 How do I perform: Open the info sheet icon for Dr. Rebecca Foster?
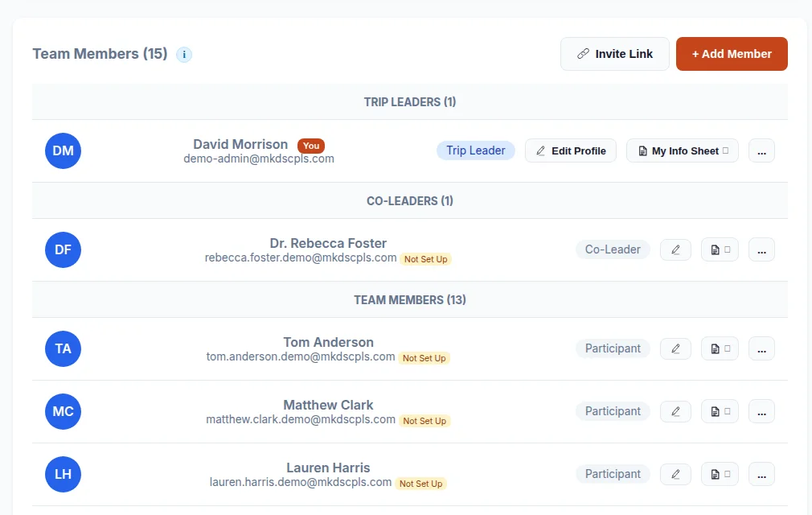(x=720, y=249)
